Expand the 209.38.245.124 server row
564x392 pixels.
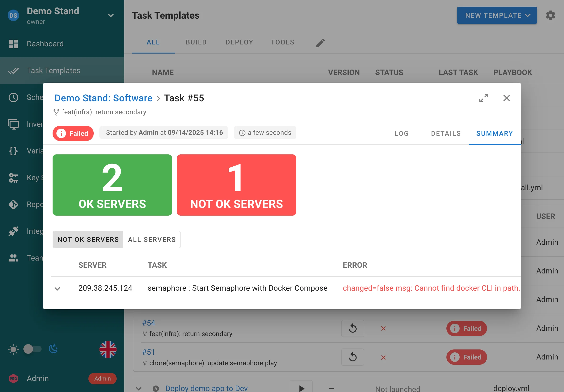tap(57, 289)
